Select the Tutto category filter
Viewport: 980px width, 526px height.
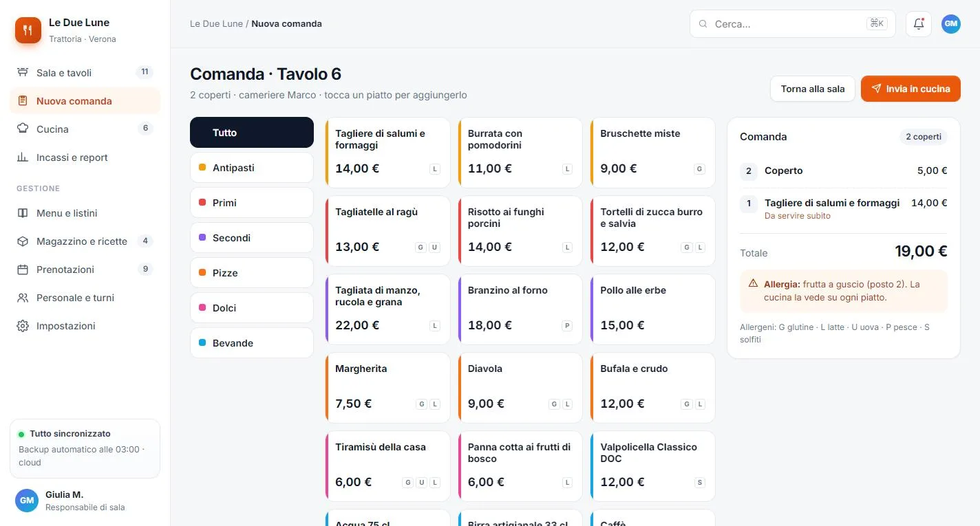[252, 133]
